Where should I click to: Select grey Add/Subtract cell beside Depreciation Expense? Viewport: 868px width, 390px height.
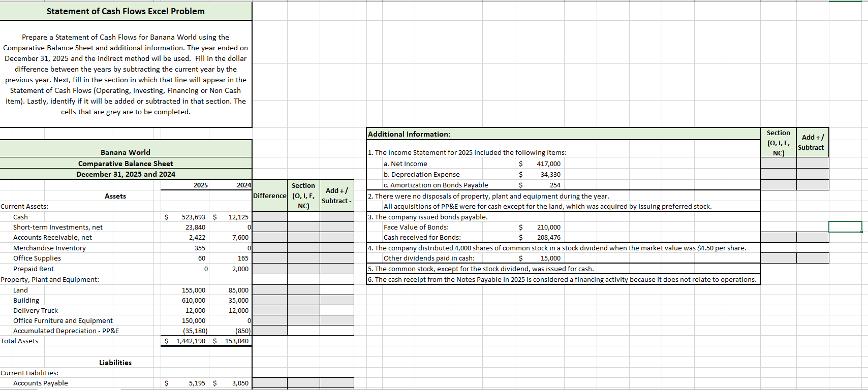click(812, 174)
